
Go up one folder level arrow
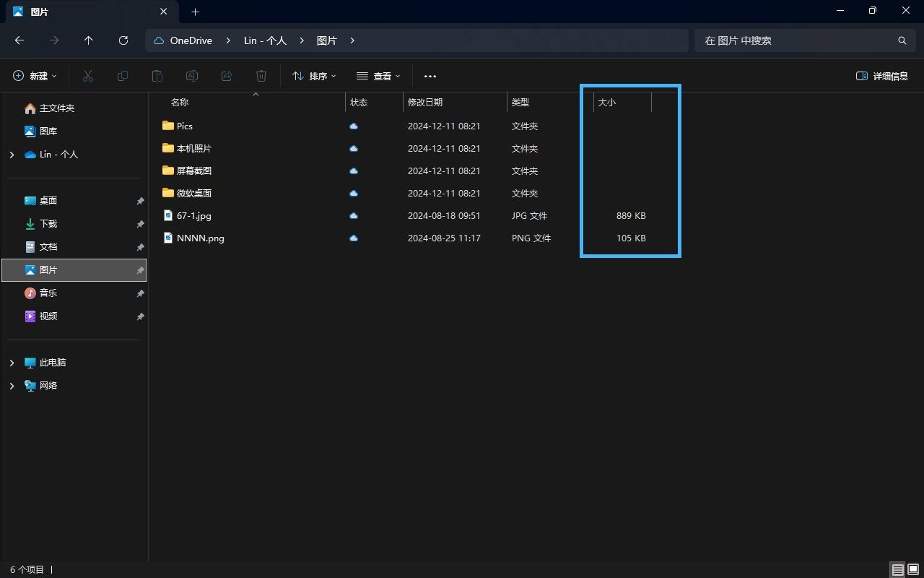(x=89, y=40)
